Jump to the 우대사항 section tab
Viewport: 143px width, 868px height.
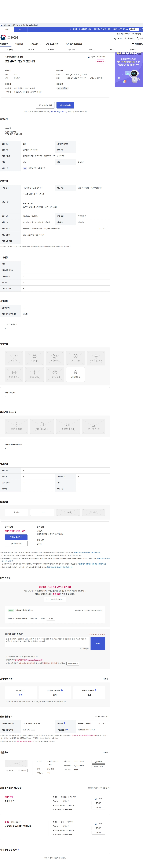(x=51, y=49)
